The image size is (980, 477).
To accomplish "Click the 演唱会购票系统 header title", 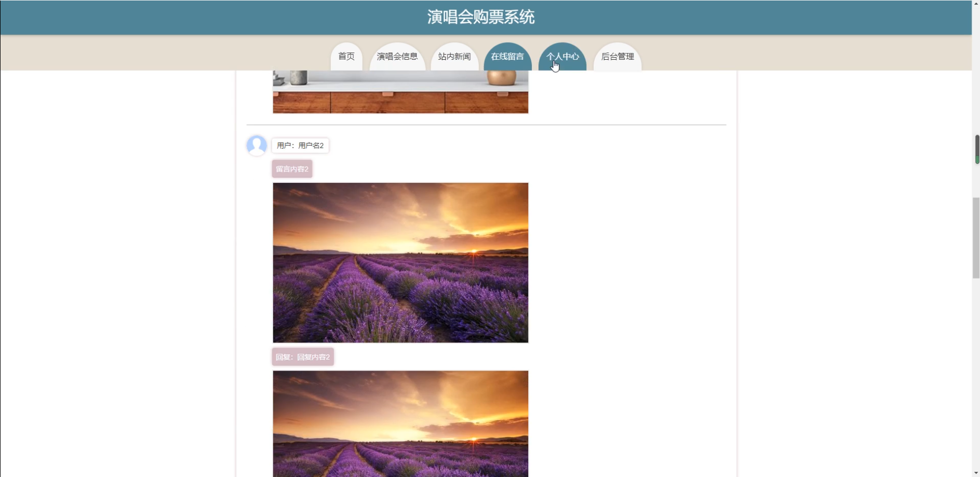I will tap(481, 17).
